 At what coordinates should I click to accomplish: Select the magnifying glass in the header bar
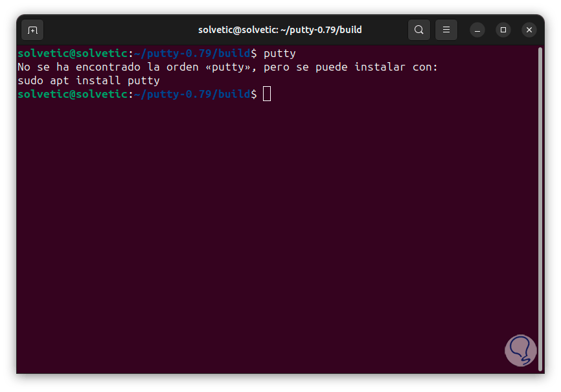click(x=418, y=30)
